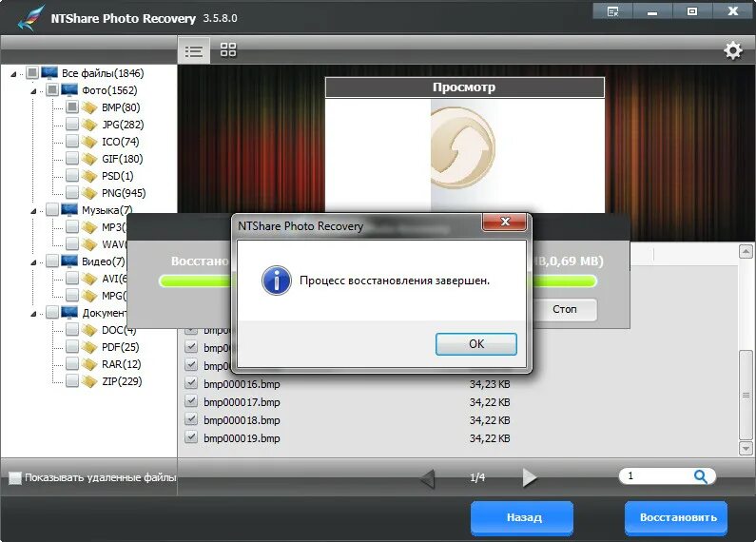Toggle the Фото(1562) checkbox
Screen dimensions: 756x542
[x=52, y=90]
